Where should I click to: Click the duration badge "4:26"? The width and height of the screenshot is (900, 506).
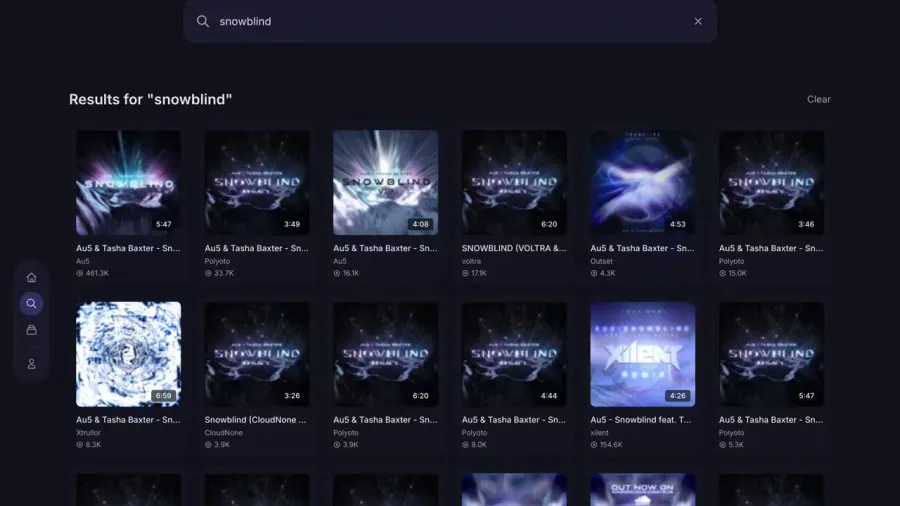(x=678, y=395)
